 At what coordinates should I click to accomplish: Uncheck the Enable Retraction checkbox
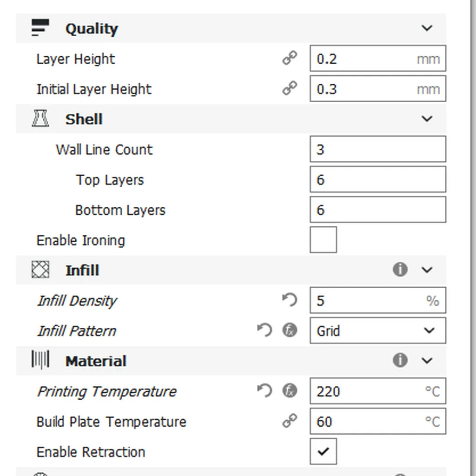click(x=323, y=451)
